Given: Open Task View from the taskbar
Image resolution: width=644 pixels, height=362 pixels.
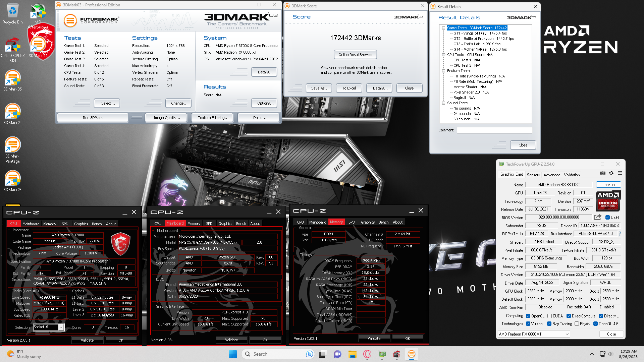Looking at the screenshot, I should coord(322,354).
